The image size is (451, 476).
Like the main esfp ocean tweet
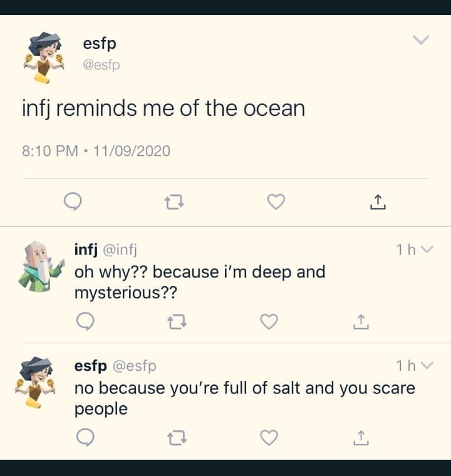pyautogui.click(x=276, y=201)
